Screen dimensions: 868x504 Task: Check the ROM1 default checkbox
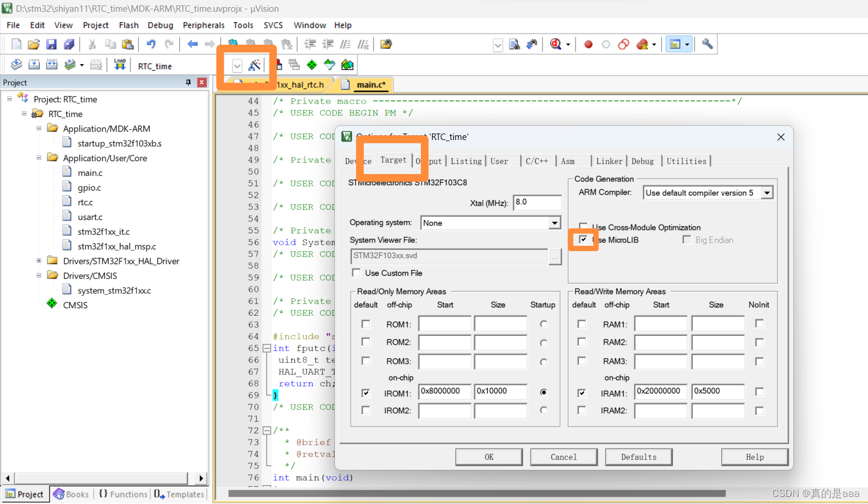click(366, 324)
